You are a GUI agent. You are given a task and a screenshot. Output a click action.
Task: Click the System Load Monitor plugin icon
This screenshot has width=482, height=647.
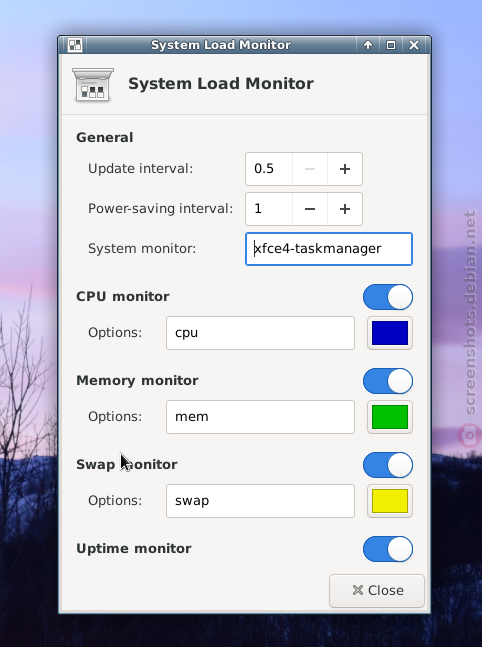(x=93, y=85)
